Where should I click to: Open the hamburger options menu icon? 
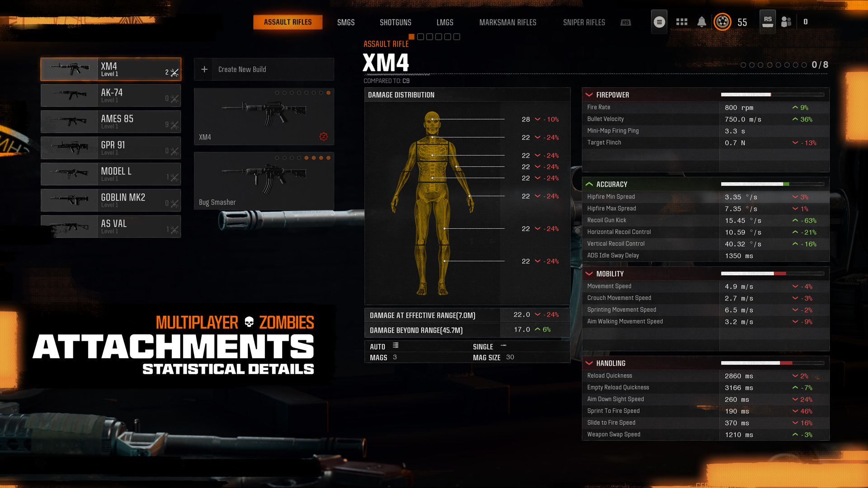[659, 22]
